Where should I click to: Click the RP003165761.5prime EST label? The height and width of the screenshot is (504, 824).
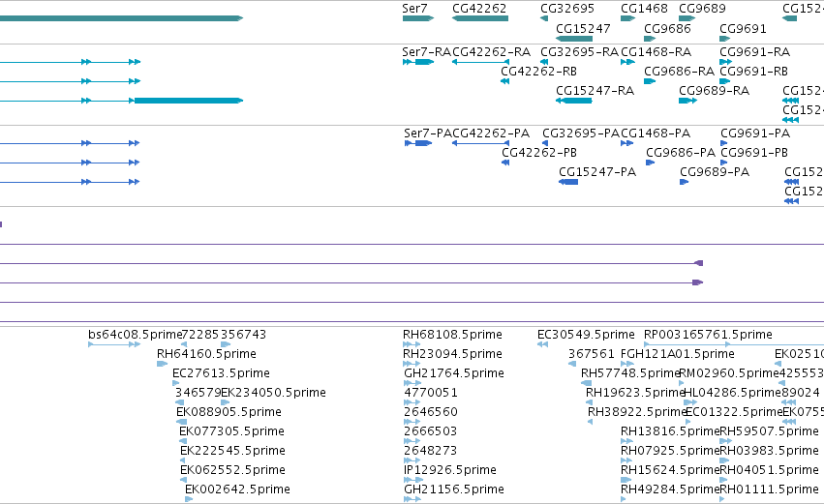[x=708, y=335]
